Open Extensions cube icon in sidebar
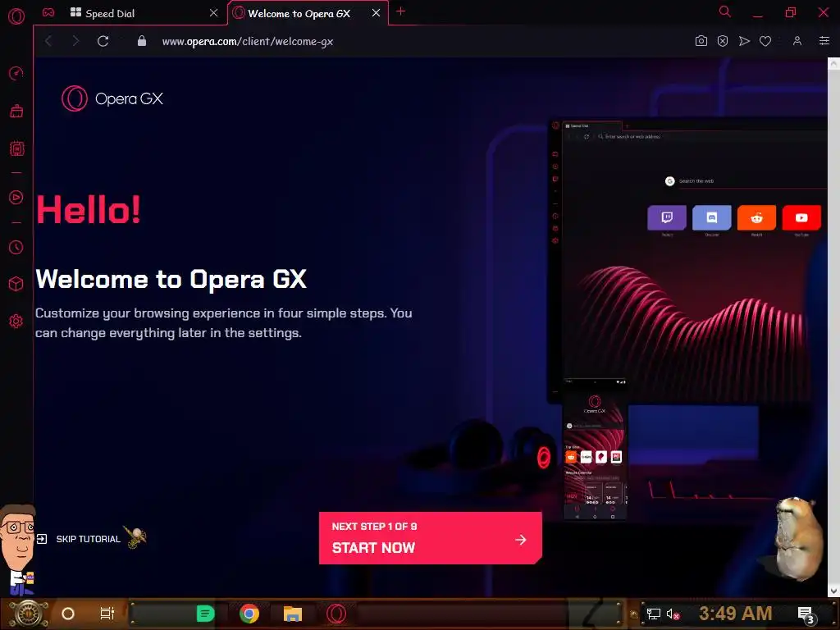Viewport: 840px width, 630px height. [16, 284]
